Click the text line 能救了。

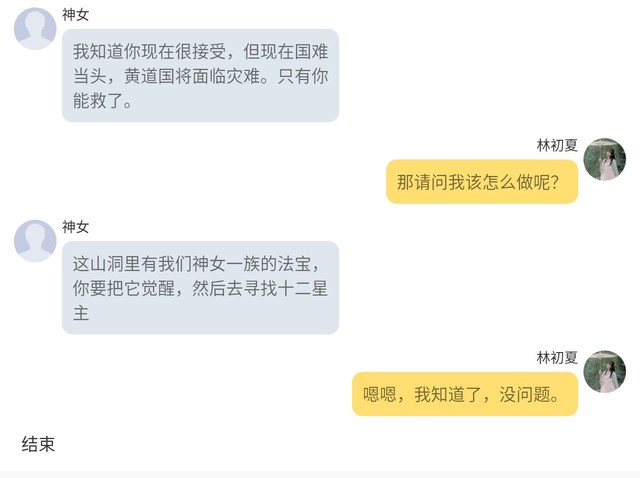[103, 101]
